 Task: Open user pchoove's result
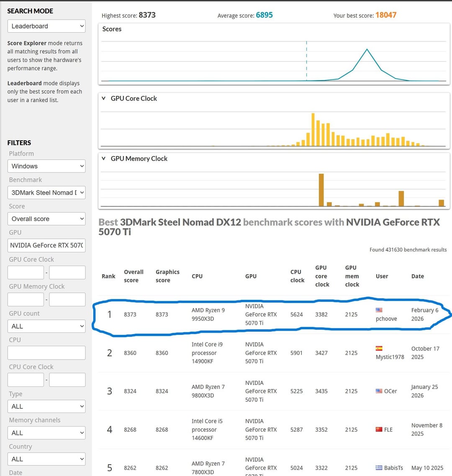[x=386, y=319]
